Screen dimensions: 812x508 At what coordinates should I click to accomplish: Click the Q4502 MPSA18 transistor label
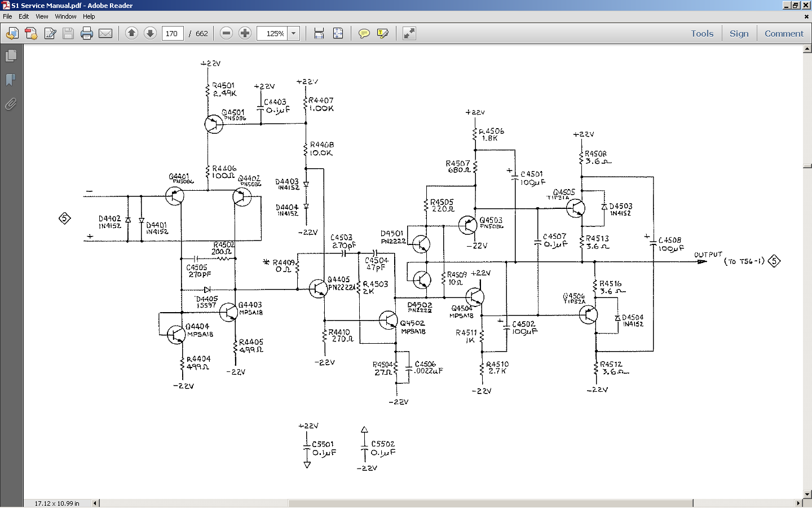tap(413, 327)
